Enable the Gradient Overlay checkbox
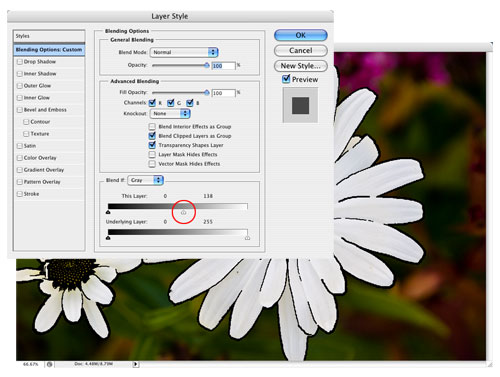This screenshot has height=377, width=500. click(x=20, y=170)
